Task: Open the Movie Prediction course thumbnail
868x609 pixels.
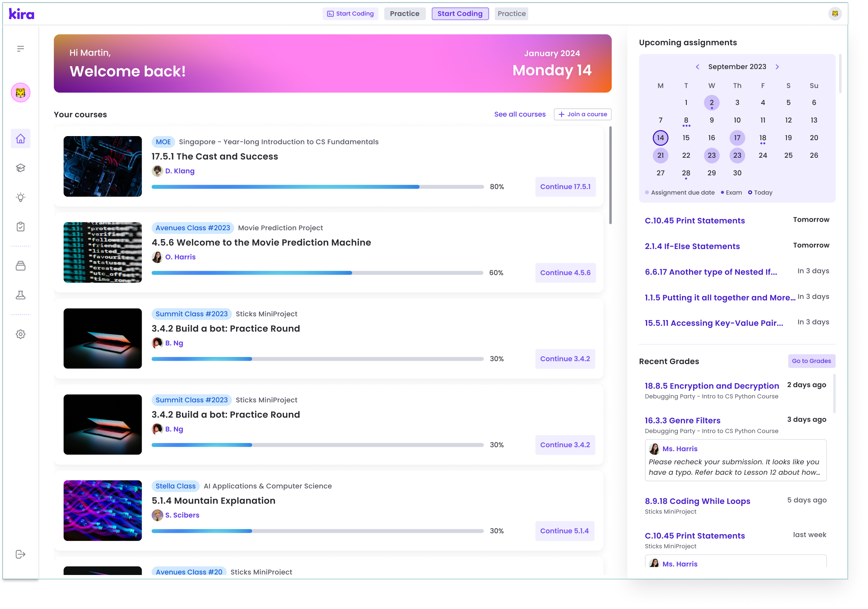Action: 102,252
